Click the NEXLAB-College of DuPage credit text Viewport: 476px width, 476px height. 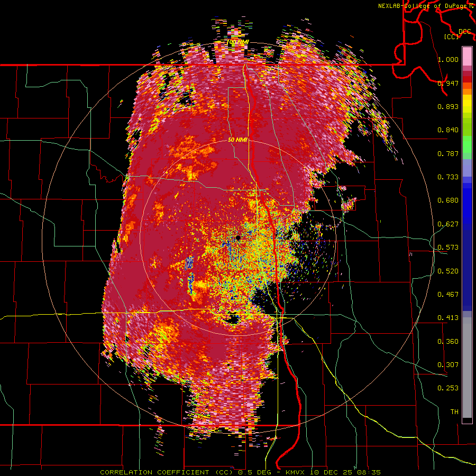pos(423,6)
